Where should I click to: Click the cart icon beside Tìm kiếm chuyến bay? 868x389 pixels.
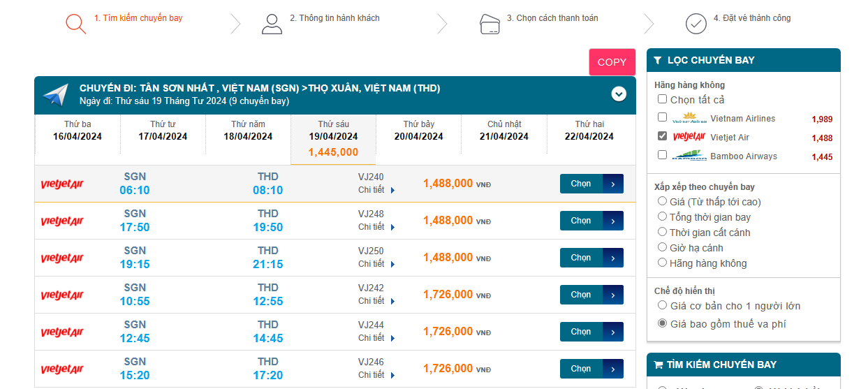(x=658, y=365)
